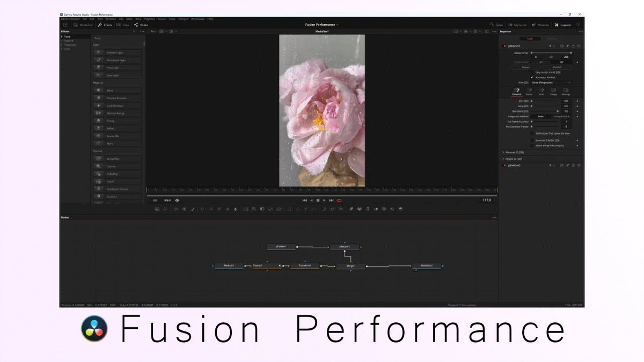Select the Falloff texture tool
This screenshot has height=362, width=644.
(118, 181)
